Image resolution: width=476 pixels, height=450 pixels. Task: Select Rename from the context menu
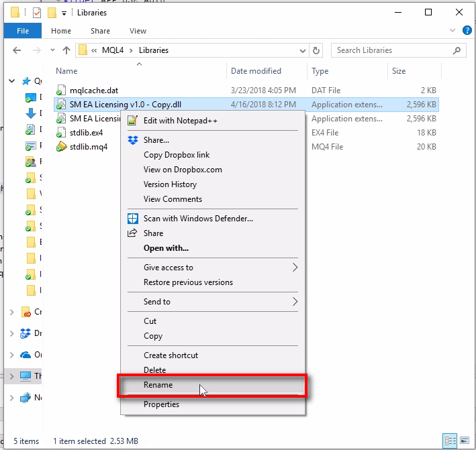click(158, 385)
